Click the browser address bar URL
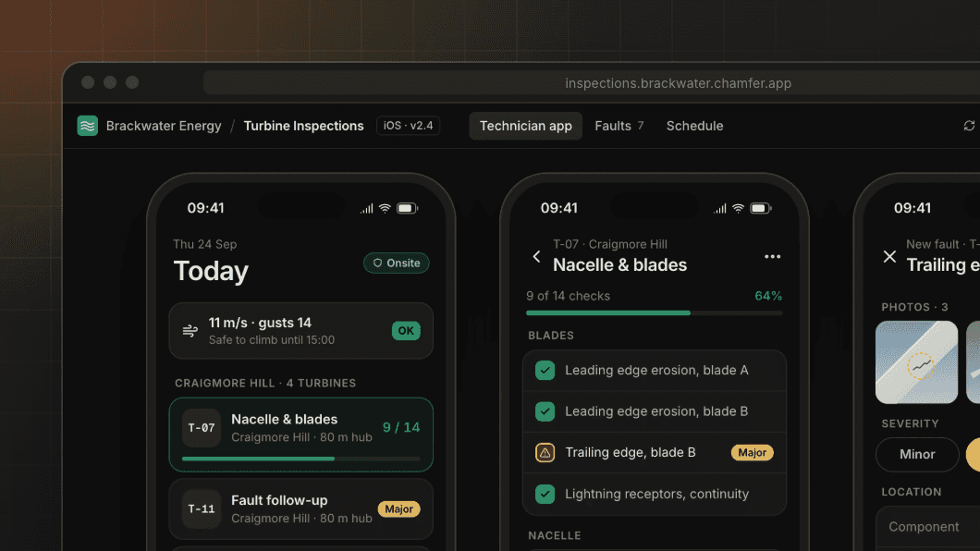The image size is (980, 551). coord(678,83)
